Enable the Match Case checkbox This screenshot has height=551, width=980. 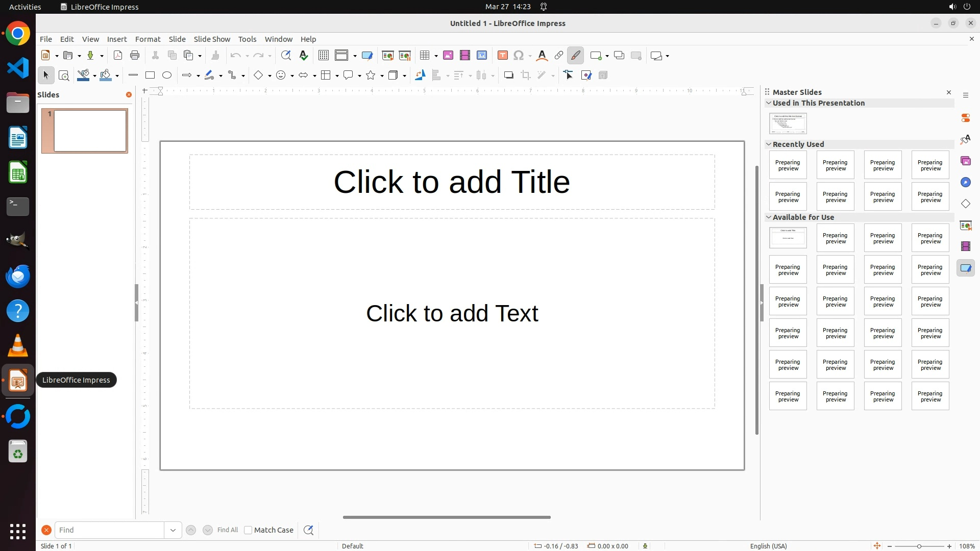tap(248, 530)
